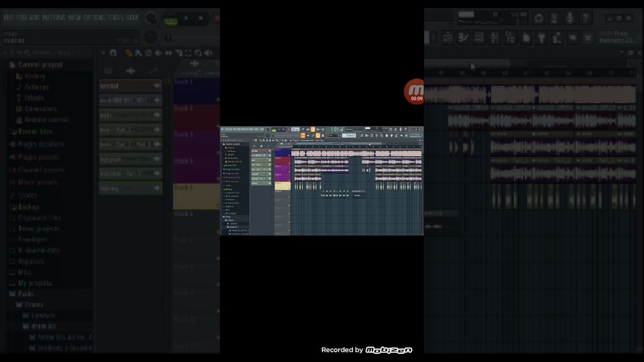
Task: Open the Mixer view icon
Action: point(377,135)
